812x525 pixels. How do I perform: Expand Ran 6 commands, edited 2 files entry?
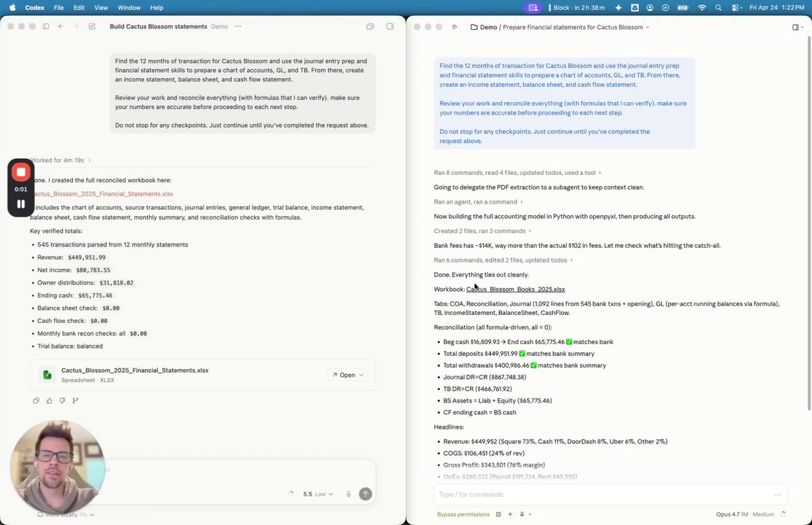[x=503, y=260]
